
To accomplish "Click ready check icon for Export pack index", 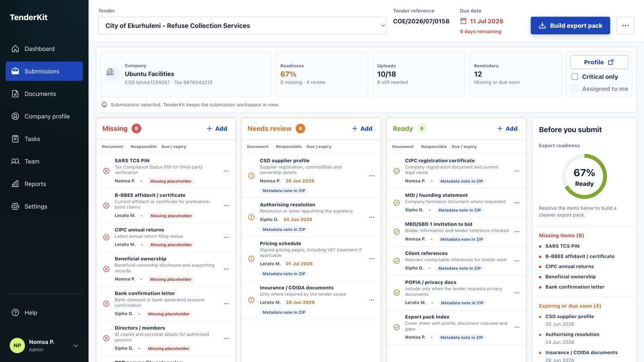I will tap(396, 327).
